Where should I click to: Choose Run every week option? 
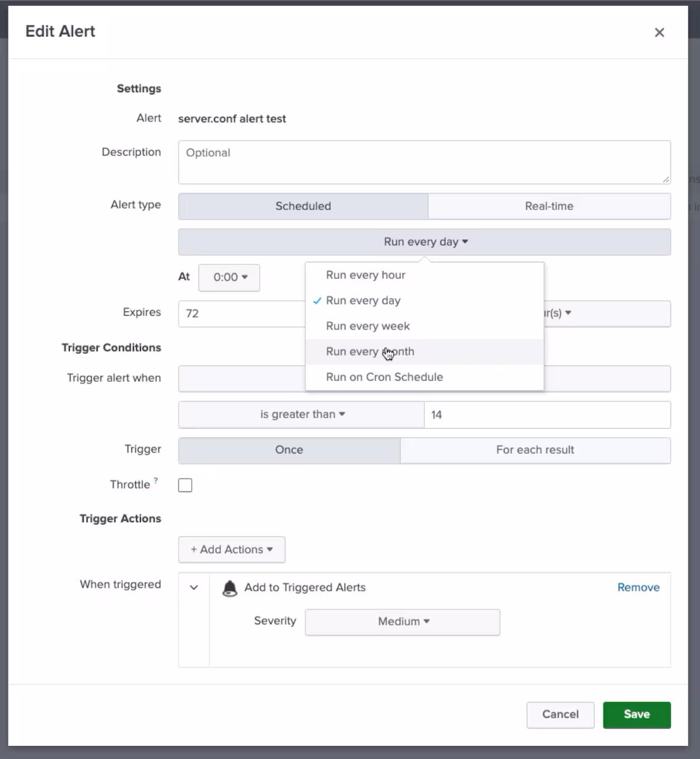point(367,326)
